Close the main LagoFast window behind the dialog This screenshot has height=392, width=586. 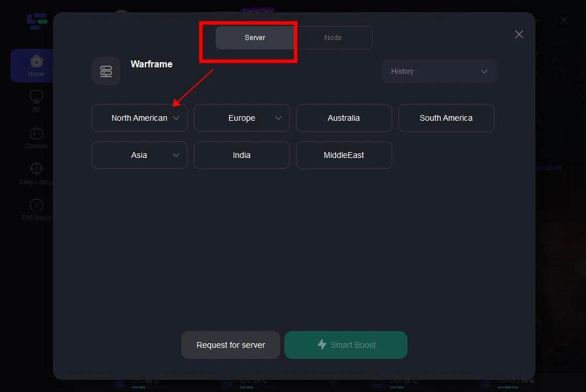pyautogui.click(x=563, y=20)
